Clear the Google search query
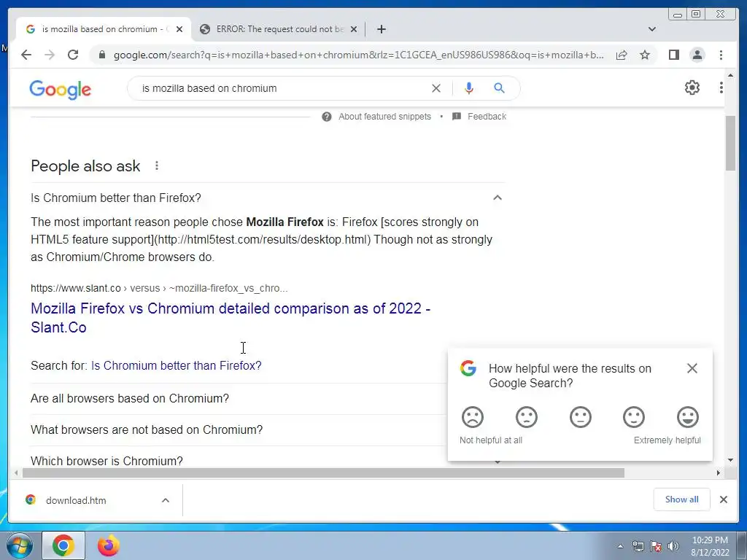This screenshot has width=747, height=560. click(436, 88)
